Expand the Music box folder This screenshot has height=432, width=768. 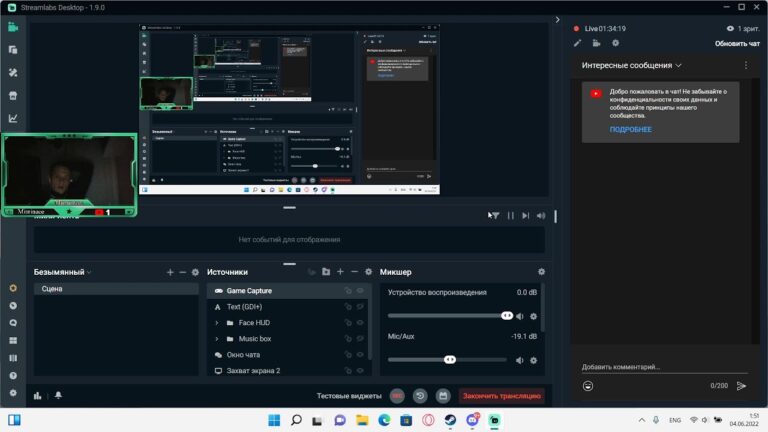tap(217, 339)
